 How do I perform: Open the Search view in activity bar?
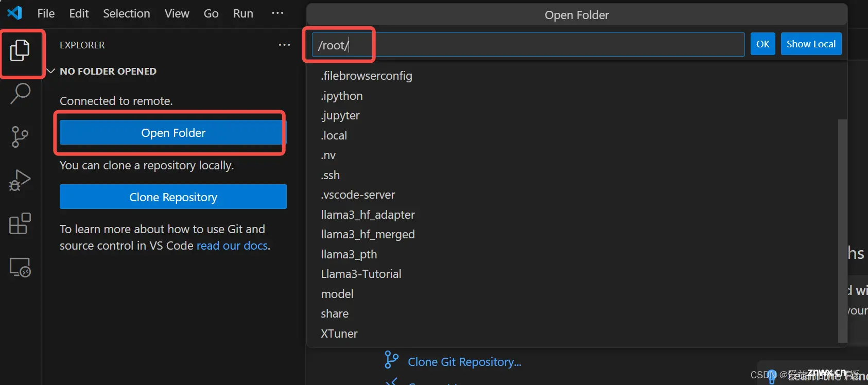point(20,93)
